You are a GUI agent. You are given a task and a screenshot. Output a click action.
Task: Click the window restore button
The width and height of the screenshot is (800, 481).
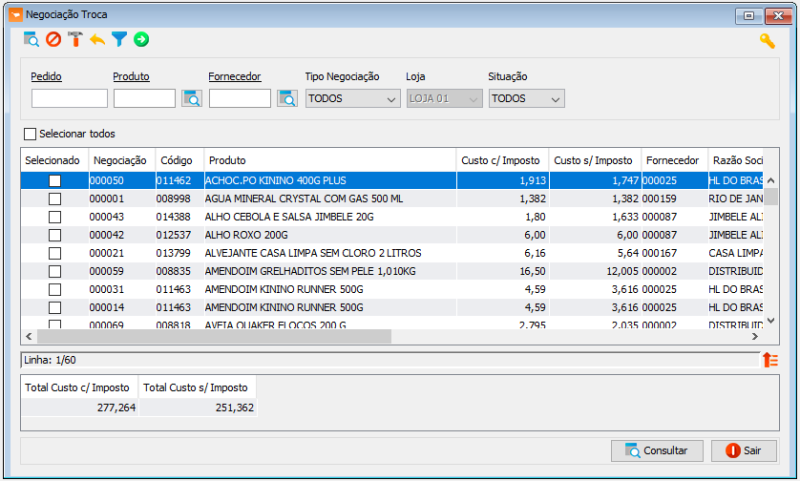(x=749, y=16)
